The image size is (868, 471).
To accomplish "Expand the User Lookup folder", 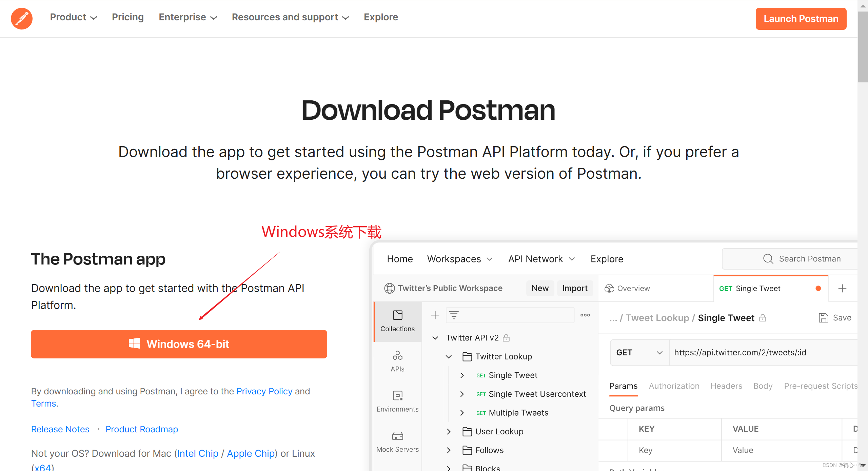I will pyautogui.click(x=449, y=431).
